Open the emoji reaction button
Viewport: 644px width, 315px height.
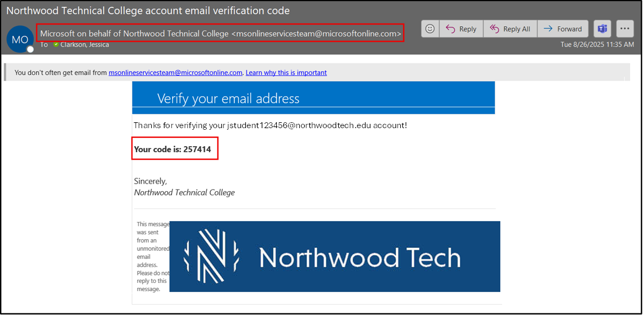point(430,29)
